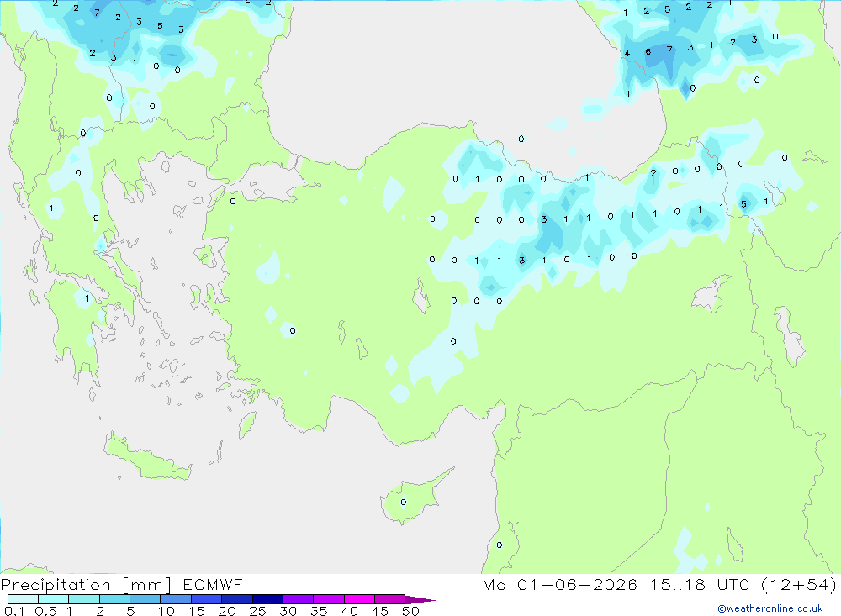This screenshot has width=841, height=616.
Task: Click the '15' legend scale label
Action: click(197, 611)
